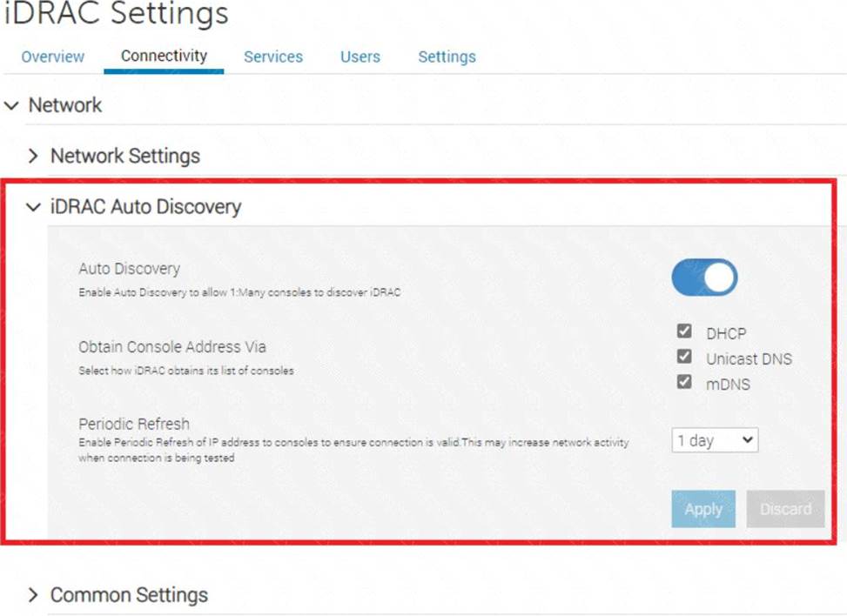Click the 'Select how iDRAC obtains its list of consoles' text
This screenshot has height=616, width=847.
[x=186, y=371]
